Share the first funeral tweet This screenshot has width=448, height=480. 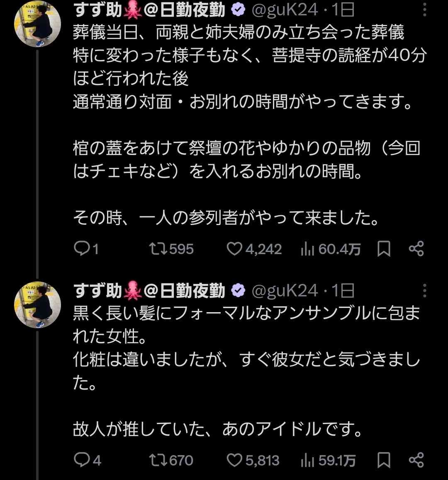(x=416, y=249)
